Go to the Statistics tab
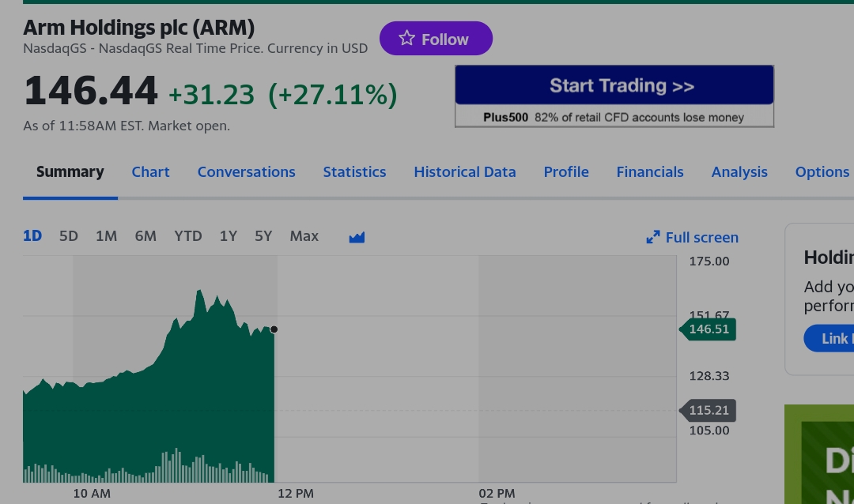The width and height of the screenshot is (854, 504). (354, 171)
